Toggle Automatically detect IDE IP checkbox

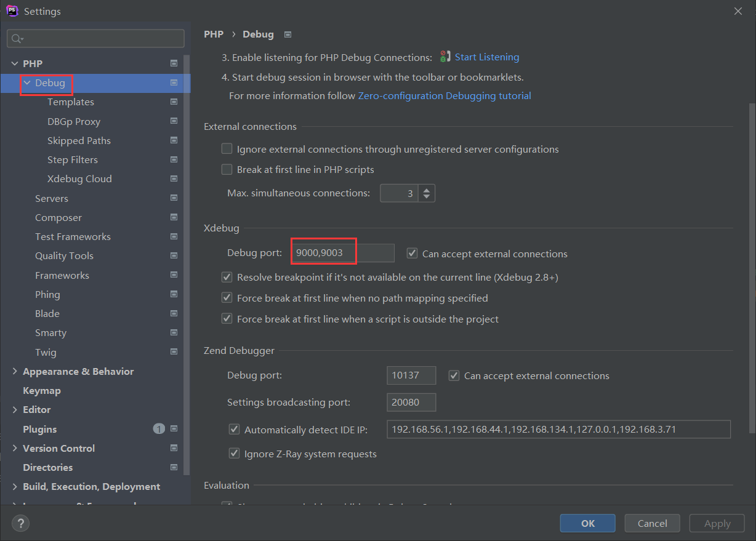pyautogui.click(x=234, y=430)
